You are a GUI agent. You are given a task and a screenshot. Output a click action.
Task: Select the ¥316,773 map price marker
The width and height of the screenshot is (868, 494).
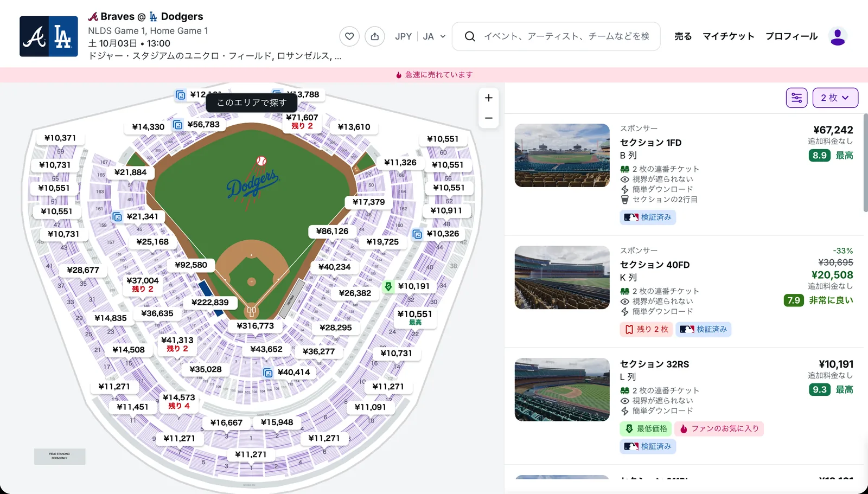point(256,325)
